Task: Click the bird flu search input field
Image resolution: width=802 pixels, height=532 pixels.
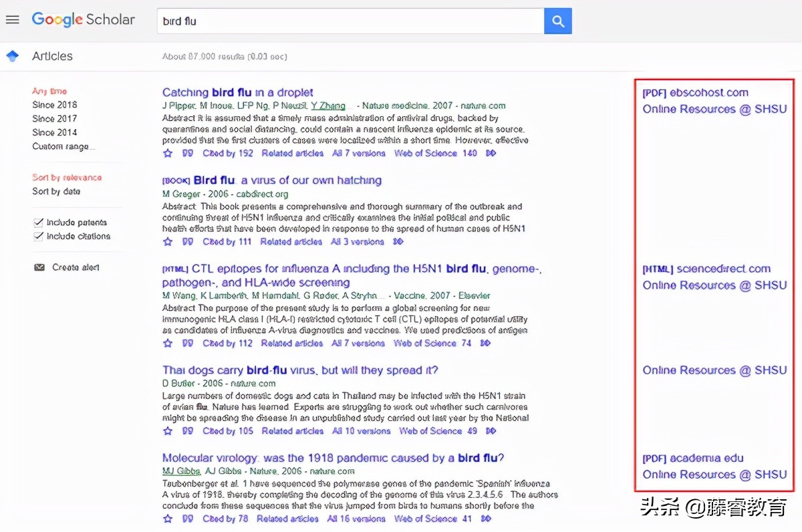Action: coord(351,21)
